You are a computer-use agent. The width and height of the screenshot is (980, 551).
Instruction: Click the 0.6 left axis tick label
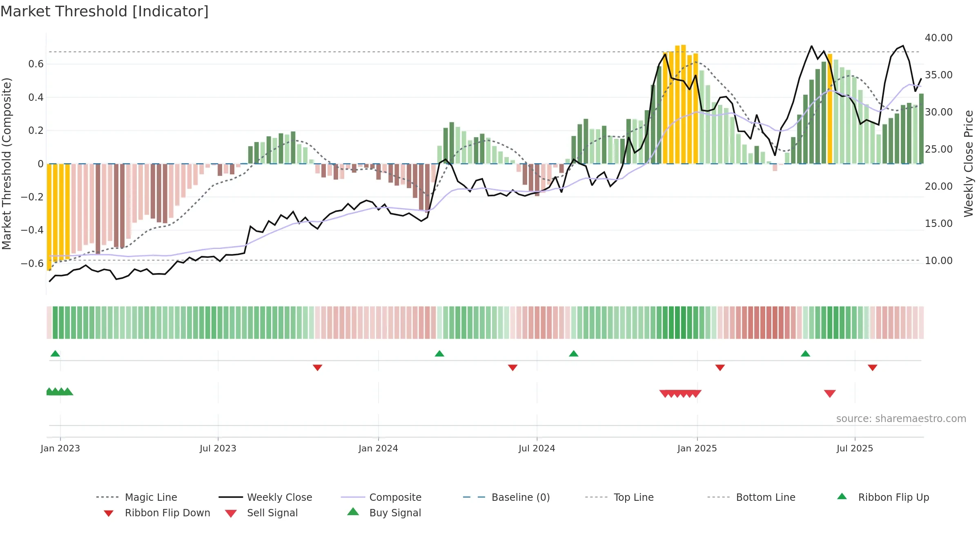click(x=36, y=64)
